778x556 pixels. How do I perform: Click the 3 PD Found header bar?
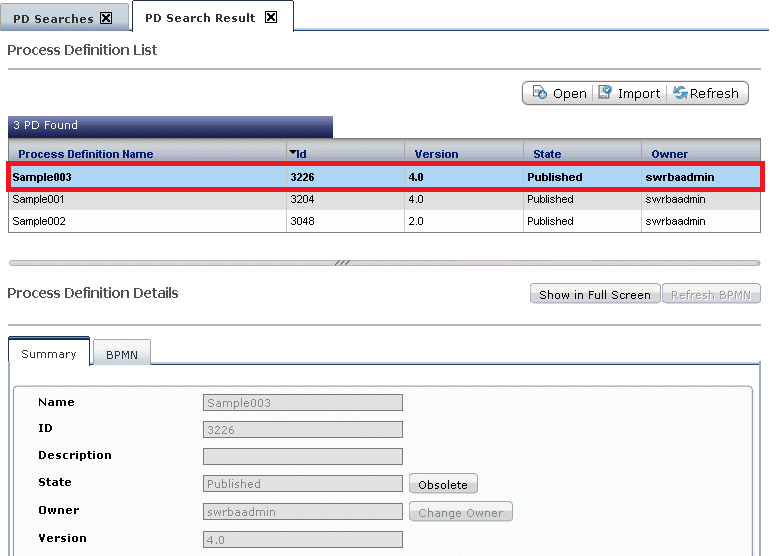(x=170, y=126)
